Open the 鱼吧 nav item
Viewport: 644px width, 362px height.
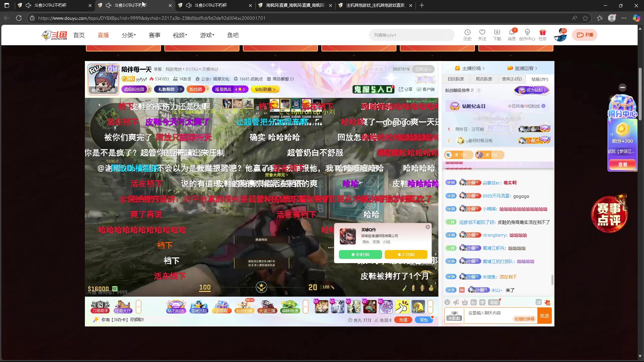(x=233, y=35)
